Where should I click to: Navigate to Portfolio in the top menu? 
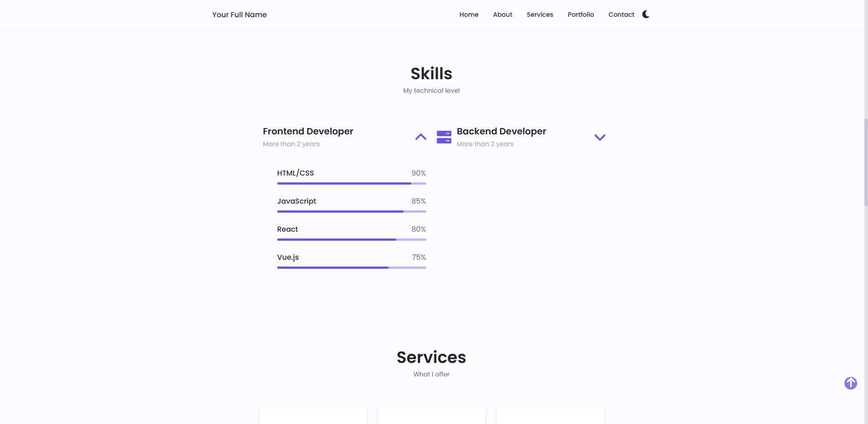pos(581,14)
